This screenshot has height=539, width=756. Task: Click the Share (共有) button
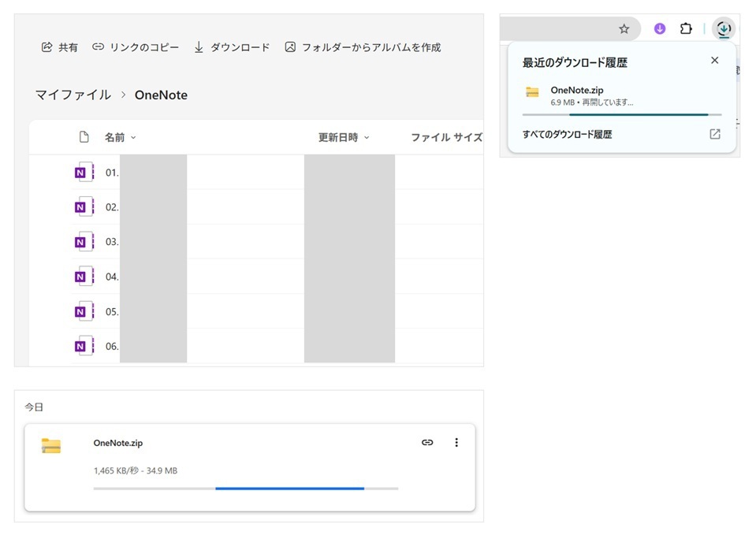59,47
